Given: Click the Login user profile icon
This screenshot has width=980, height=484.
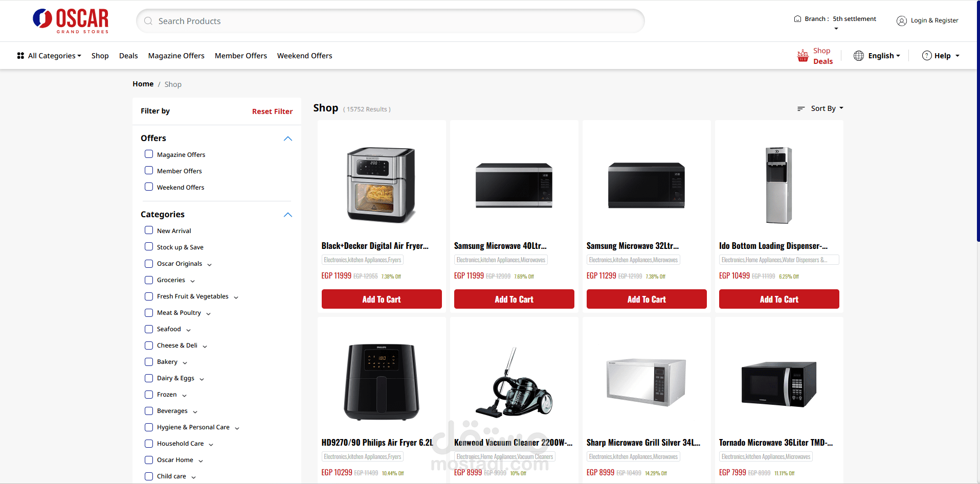Looking at the screenshot, I should (x=902, y=21).
